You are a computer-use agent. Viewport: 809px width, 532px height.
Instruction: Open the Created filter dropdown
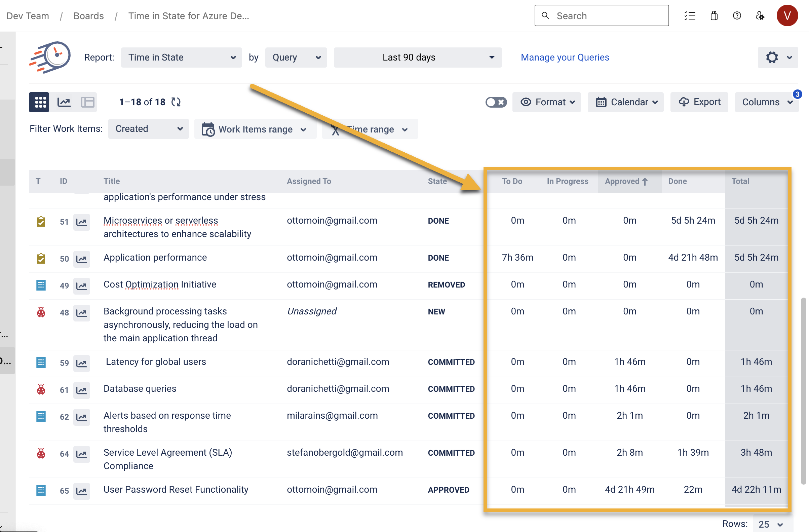tap(148, 129)
